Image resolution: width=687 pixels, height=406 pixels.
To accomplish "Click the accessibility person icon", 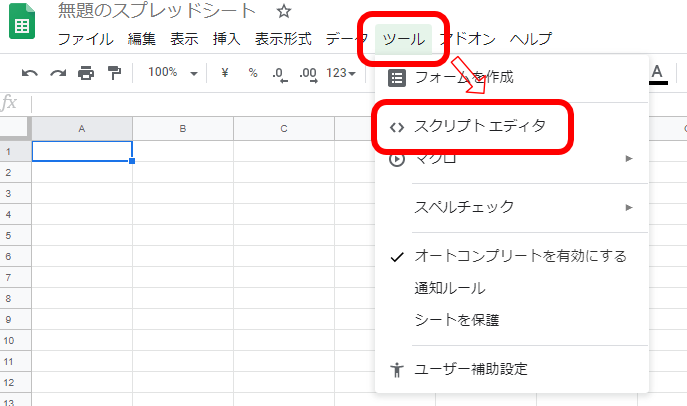I will click(x=397, y=370).
